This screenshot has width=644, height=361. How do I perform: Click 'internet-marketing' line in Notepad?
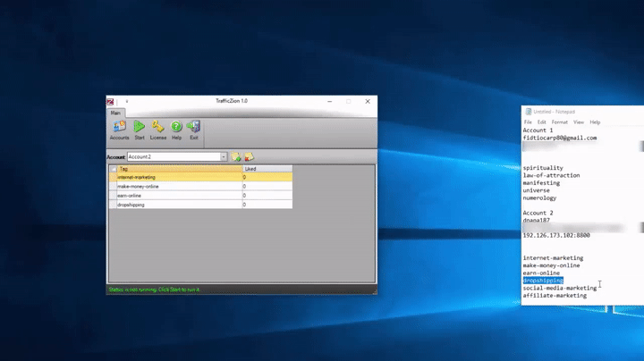tap(553, 258)
